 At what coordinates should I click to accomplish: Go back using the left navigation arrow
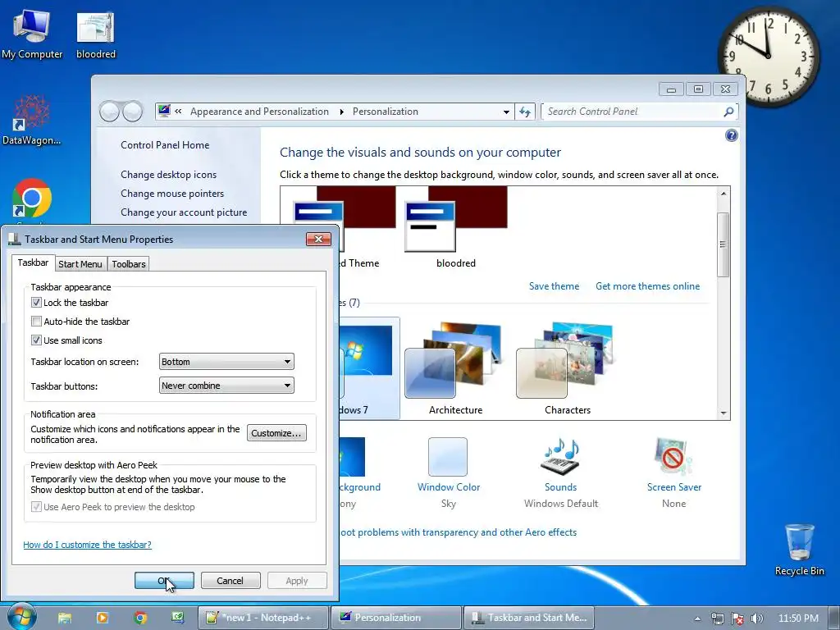[109, 112]
